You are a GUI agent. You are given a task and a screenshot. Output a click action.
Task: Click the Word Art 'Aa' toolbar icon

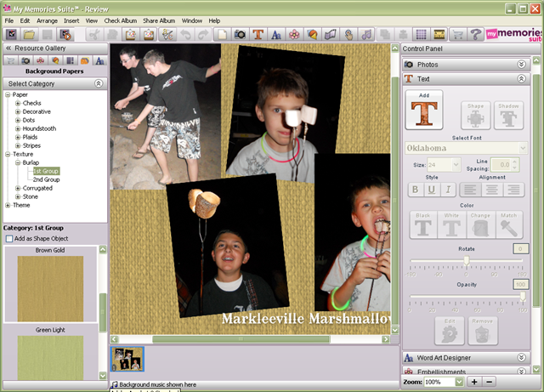coord(276,34)
